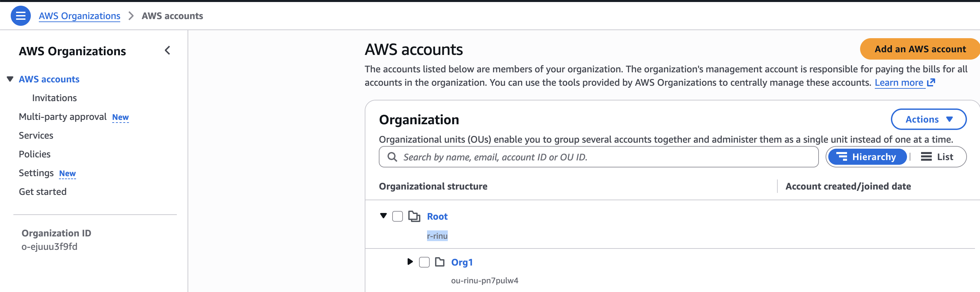Click the New badge beside Settings
This screenshot has width=980, height=292.
click(x=67, y=174)
